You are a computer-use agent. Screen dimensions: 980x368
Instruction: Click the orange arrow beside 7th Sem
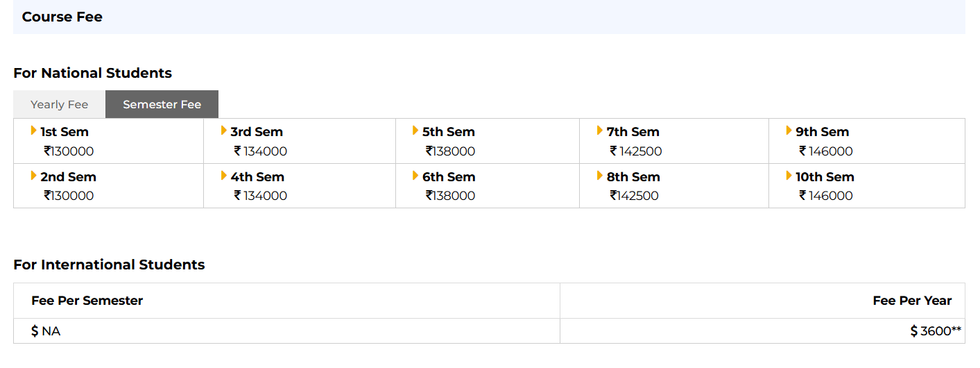[x=600, y=131]
